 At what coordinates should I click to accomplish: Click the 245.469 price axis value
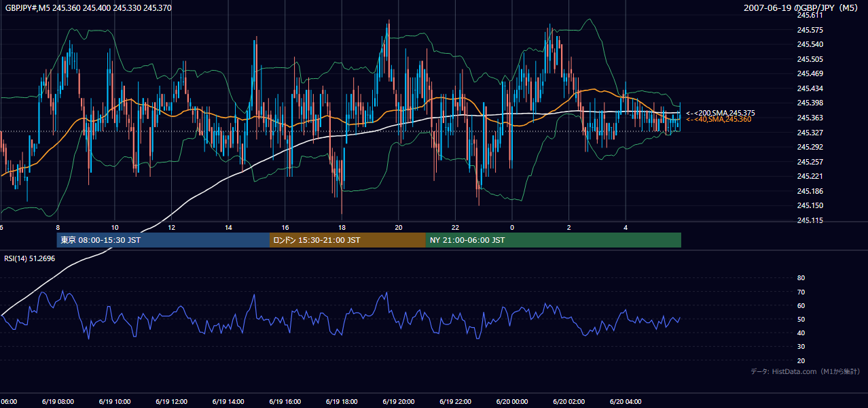[x=810, y=73]
